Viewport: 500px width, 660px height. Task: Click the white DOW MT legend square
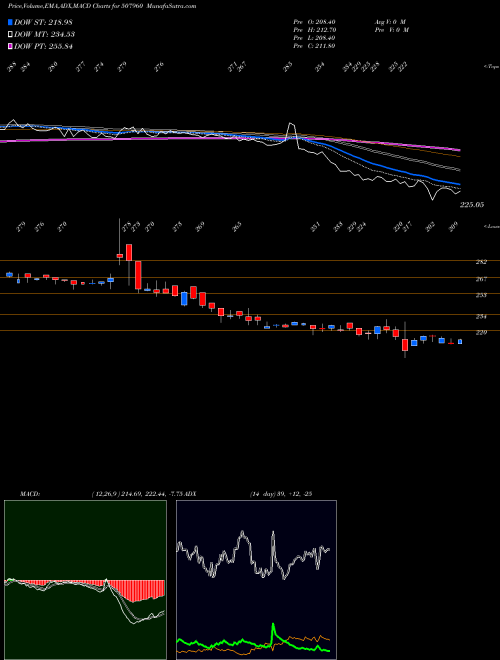pos(10,34)
